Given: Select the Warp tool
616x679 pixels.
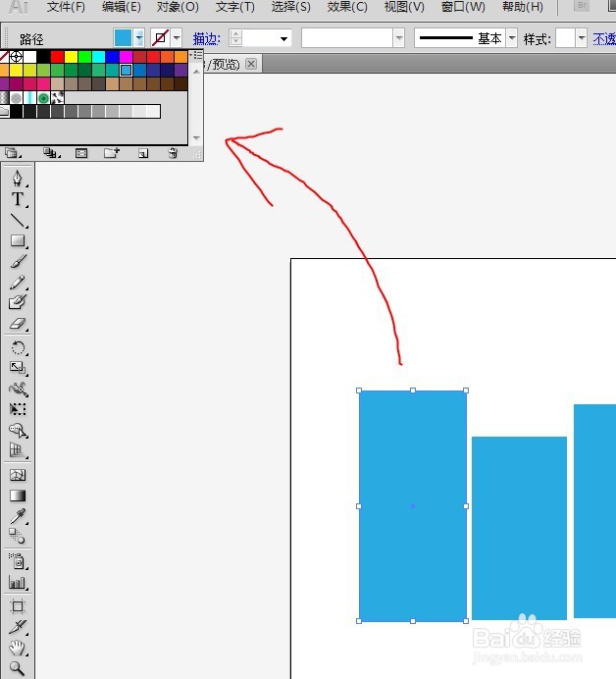Looking at the screenshot, I should click(x=18, y=389).
